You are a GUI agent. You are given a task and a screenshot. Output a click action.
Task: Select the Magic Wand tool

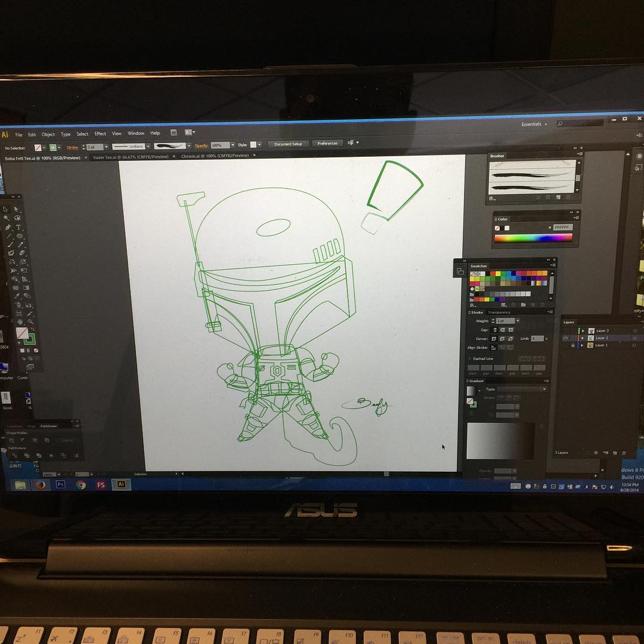(x=6, y=218)
